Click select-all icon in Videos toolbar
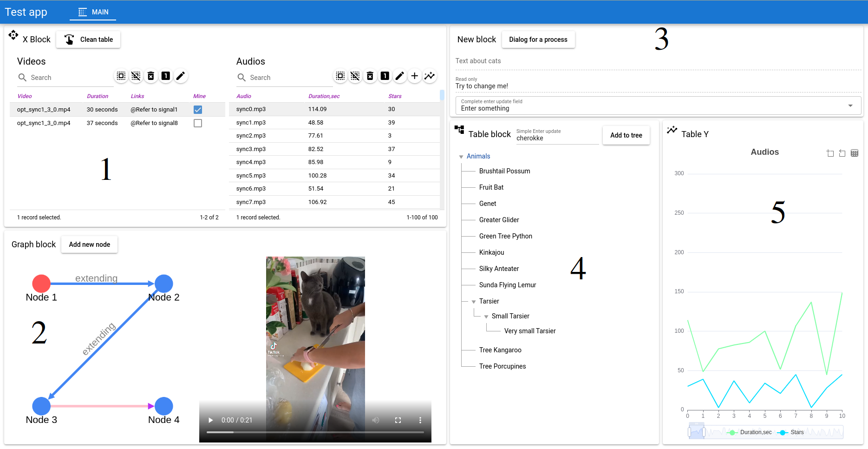 (x=121, y=76)
